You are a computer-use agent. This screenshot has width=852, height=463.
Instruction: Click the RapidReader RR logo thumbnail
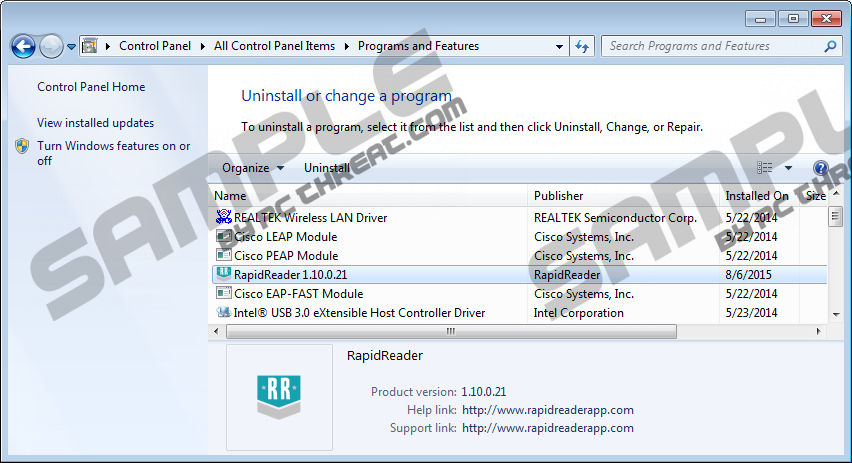(x=279, y=396)
